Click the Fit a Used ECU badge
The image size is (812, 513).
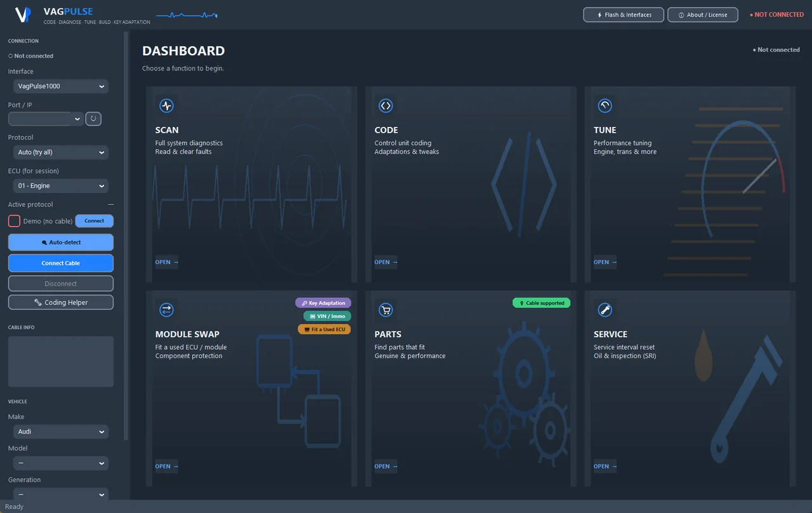coord(324,329)
